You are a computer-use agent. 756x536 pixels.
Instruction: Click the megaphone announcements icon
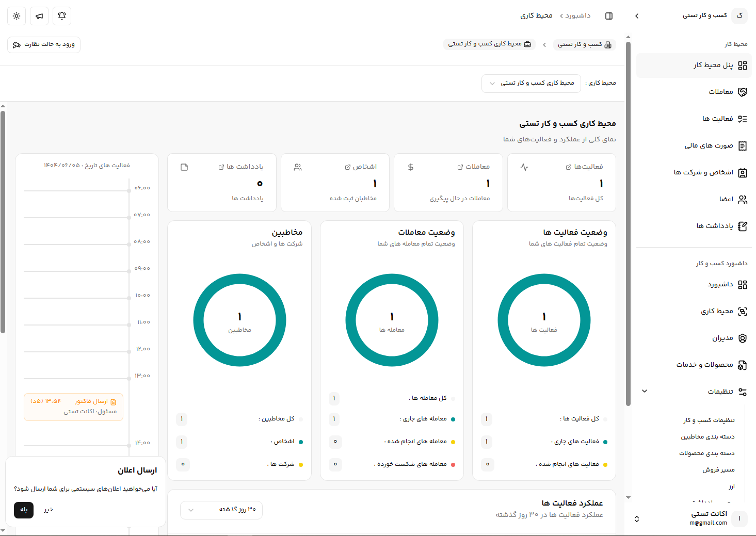39,16
